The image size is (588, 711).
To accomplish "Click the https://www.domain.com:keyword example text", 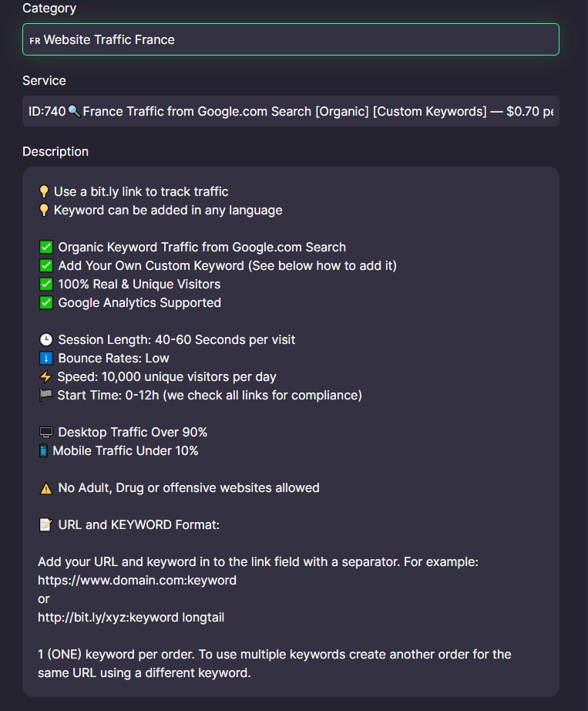I will (137, 581).
